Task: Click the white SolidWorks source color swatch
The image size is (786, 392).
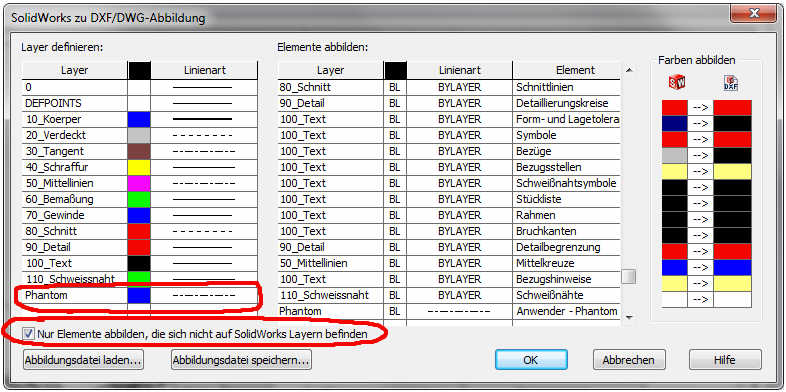Action: pos(674,300)
